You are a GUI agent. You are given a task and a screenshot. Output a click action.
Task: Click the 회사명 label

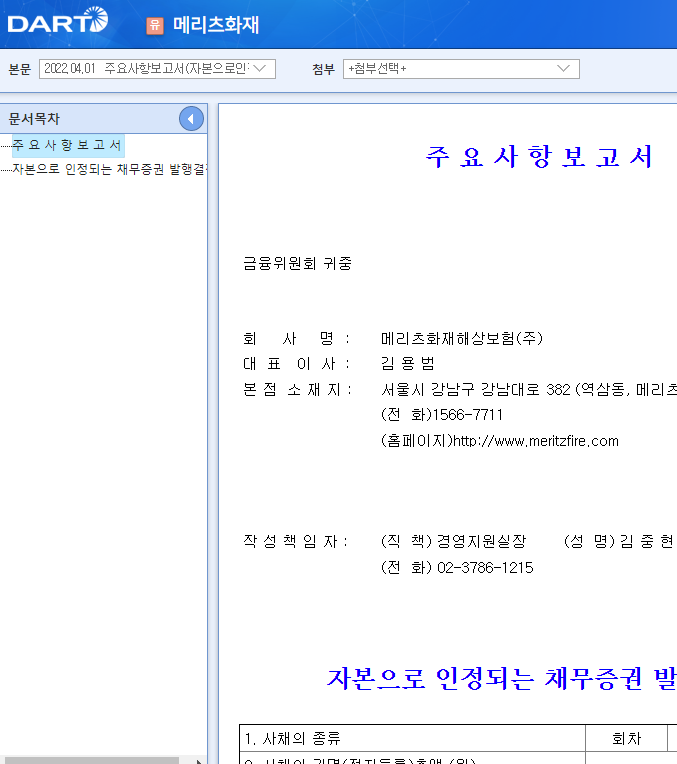(x=296, y=338)
